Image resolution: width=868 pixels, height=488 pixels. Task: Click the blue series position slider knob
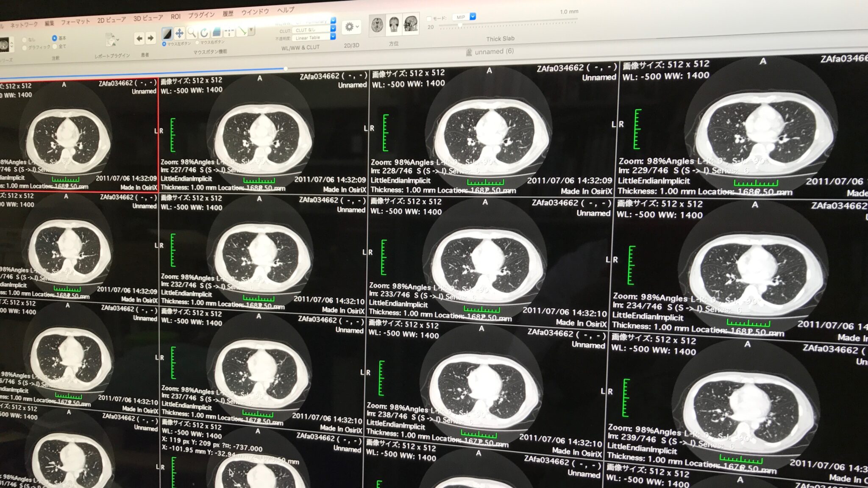(286, 68)
